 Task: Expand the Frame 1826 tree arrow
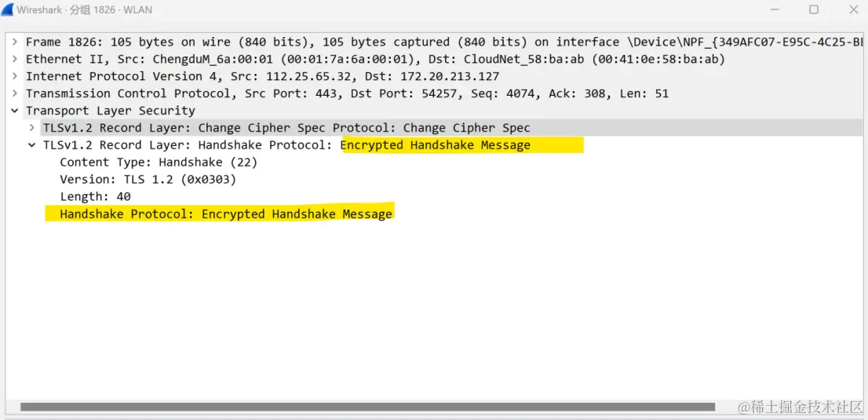point(15,42)
